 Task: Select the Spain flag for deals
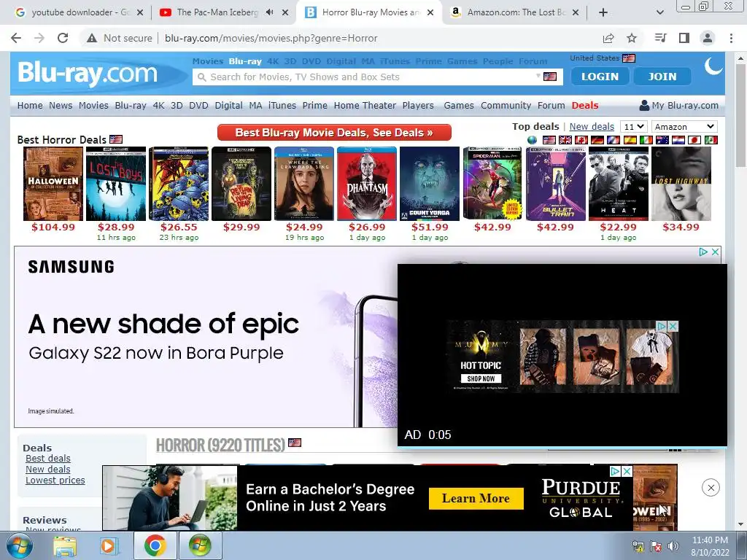pos(630,140)
